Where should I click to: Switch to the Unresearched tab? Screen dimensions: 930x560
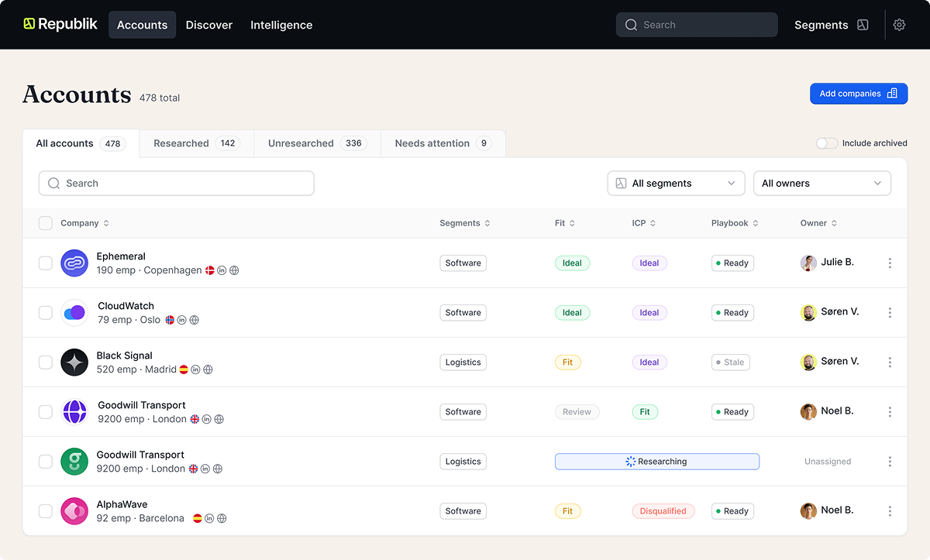coord(318,143)
